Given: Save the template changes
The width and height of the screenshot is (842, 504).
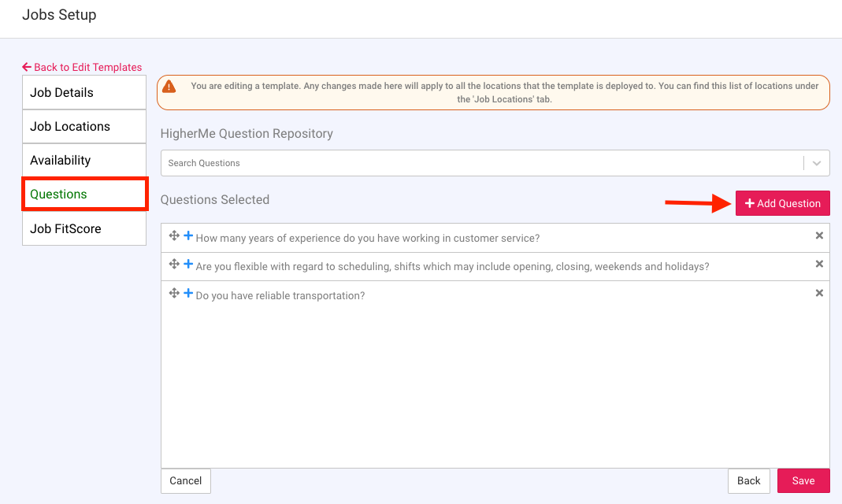Looking at the screenshot, I should tap(803, 480).
